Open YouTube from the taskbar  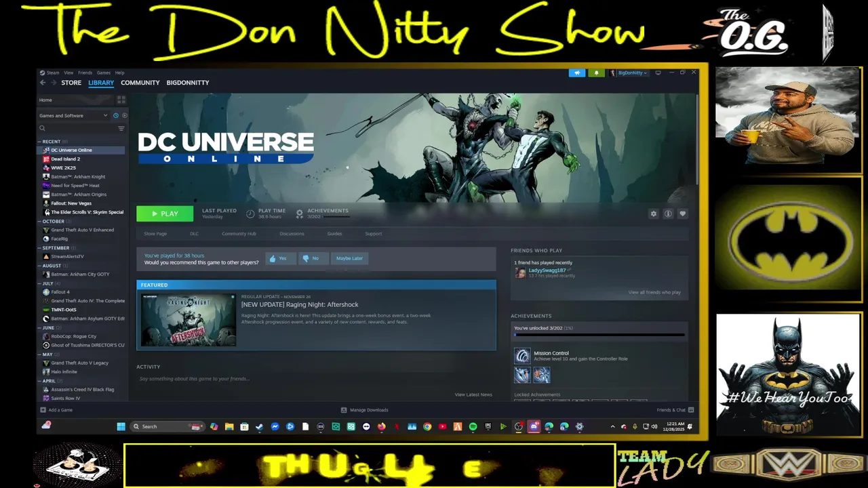tap(442, 426)
